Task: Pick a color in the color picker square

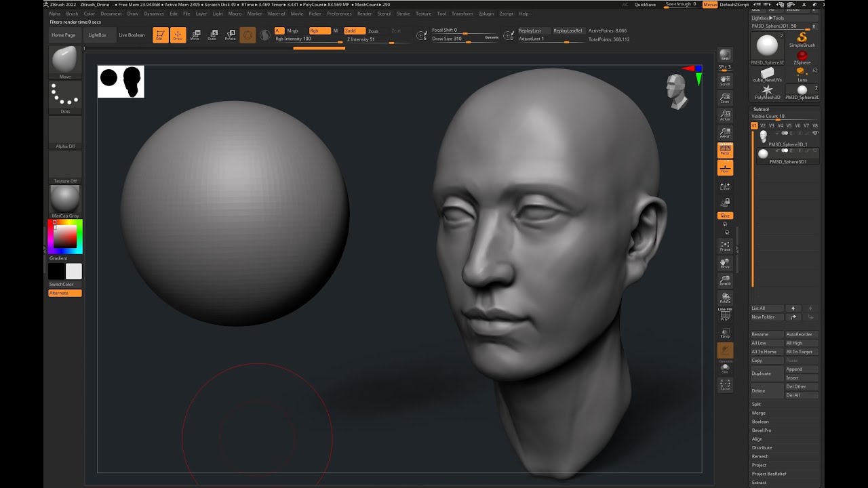Action: click(65, 236)
